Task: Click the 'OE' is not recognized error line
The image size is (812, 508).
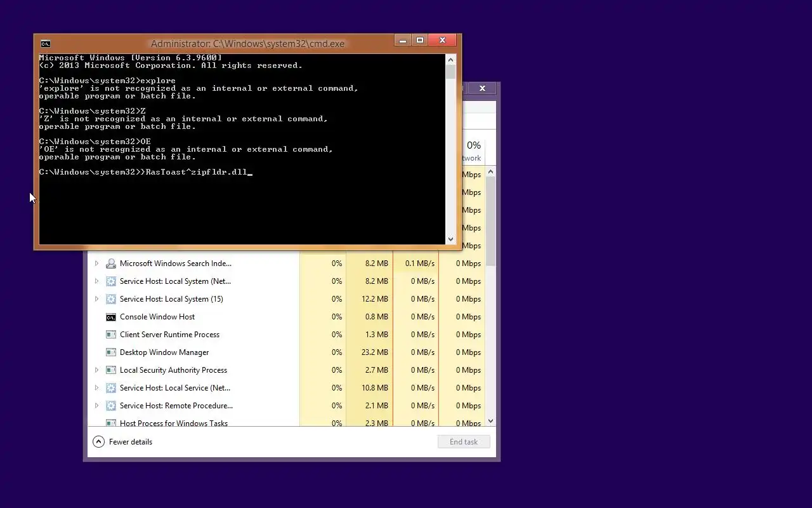Action: coord(186,149)
